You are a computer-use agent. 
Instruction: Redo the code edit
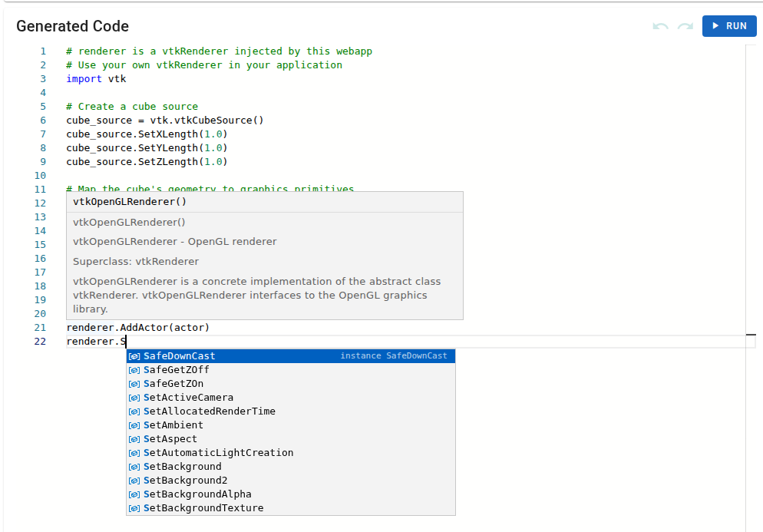(x=685, y=26)
